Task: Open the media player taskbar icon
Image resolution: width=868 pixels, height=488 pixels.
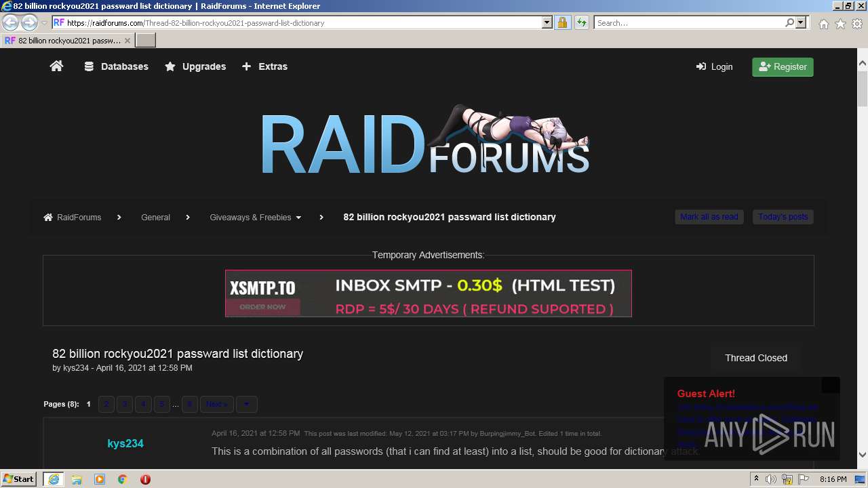Action: tap(100, 479)
